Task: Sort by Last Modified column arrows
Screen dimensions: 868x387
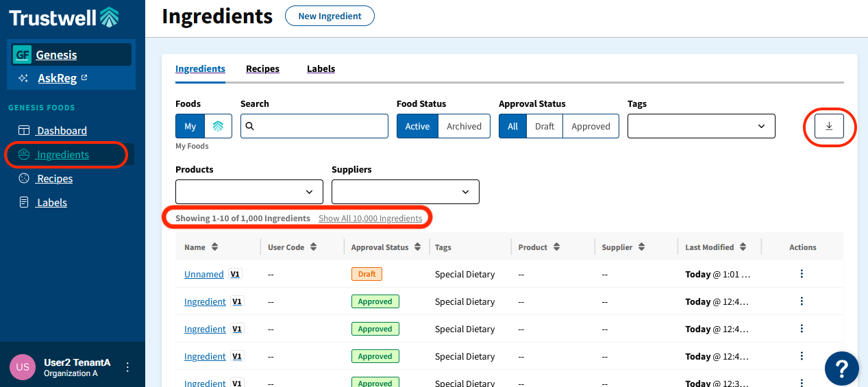Action: click(x=743, y=247)
